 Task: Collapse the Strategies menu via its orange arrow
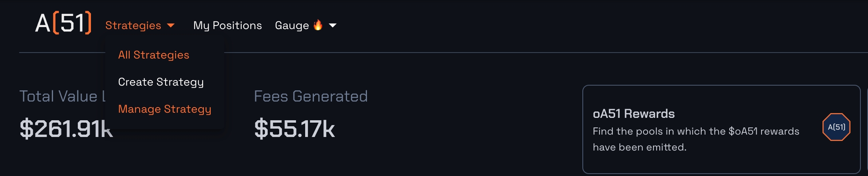coord(171,25)
